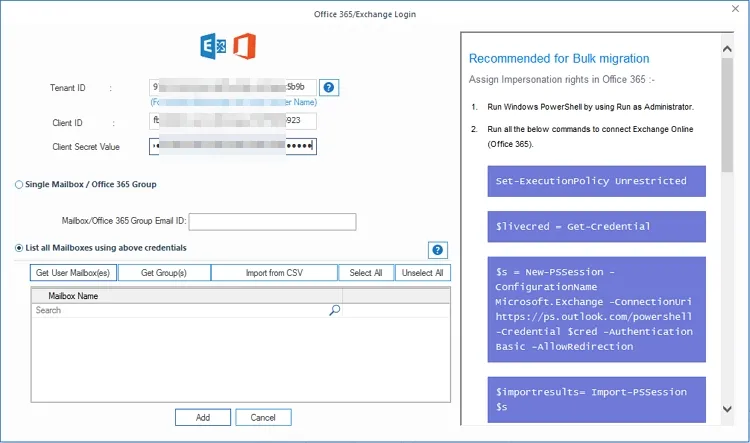Click Import from CSV button
Screen dimensions: 750x443
click(x=274, y=273)
